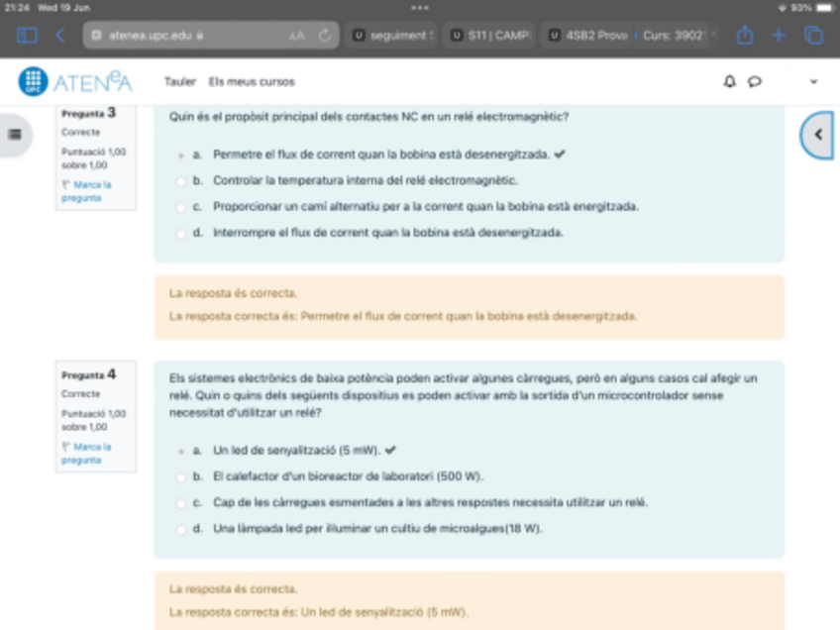
Task: Select radio option c 'Proporcionar un camí alternatiu'
Action: click(180, 208)
